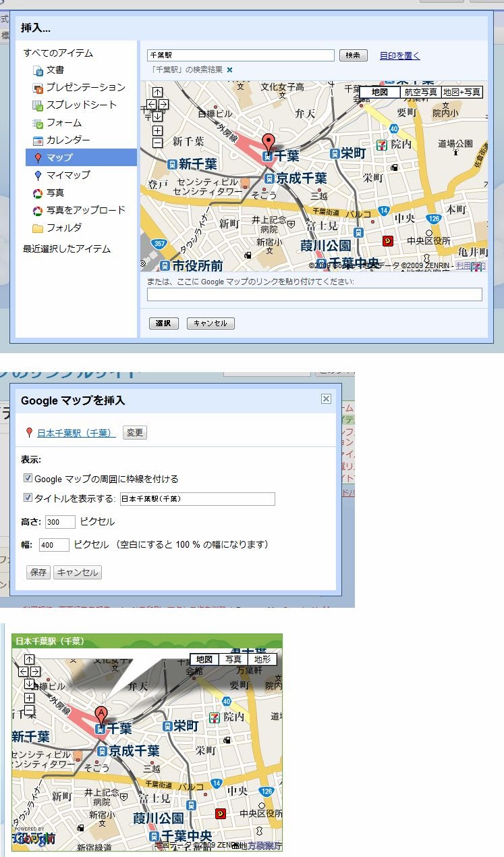The width and height of the screenshot is (504, 857).
Task: Switch embedded map to 地形 view
Action: click(x=261, y=659)
